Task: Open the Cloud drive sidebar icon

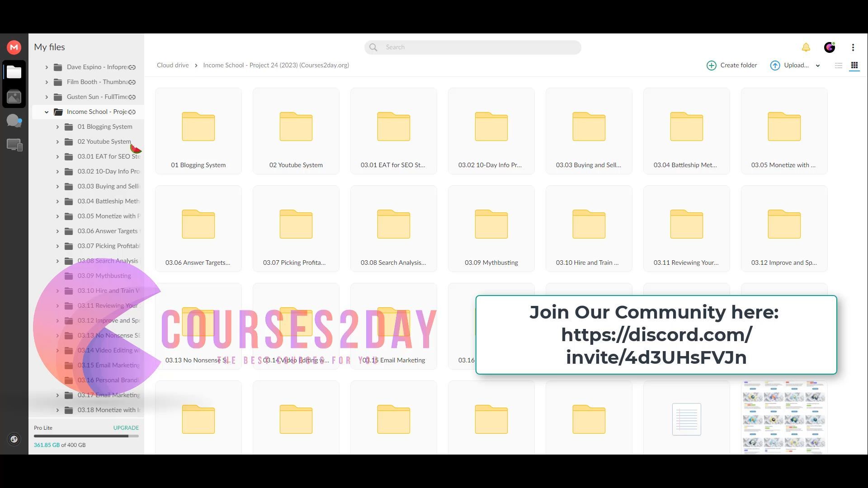Action: click(x=14, y=72)
